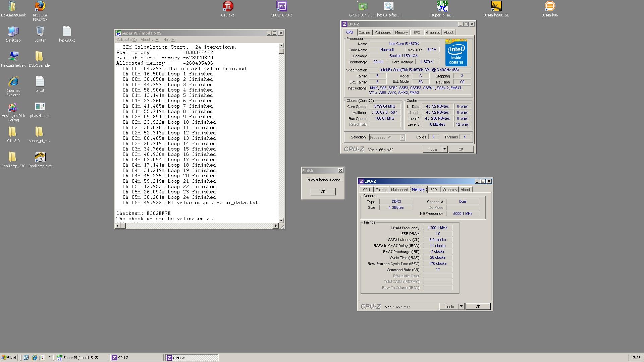Open the AusLogics Disk Defrag icon

[13, 108]
